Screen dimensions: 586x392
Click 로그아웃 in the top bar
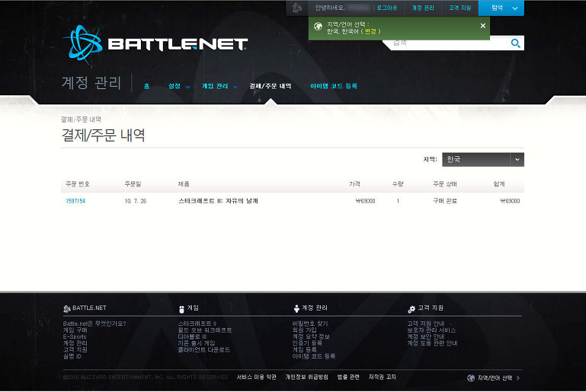point(387,8)
